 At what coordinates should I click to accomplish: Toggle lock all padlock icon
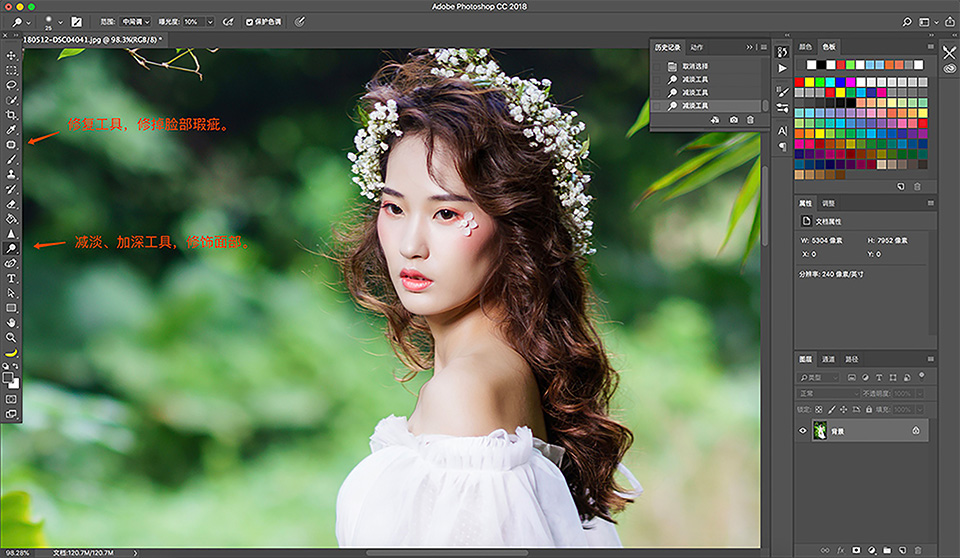[869, 409]
